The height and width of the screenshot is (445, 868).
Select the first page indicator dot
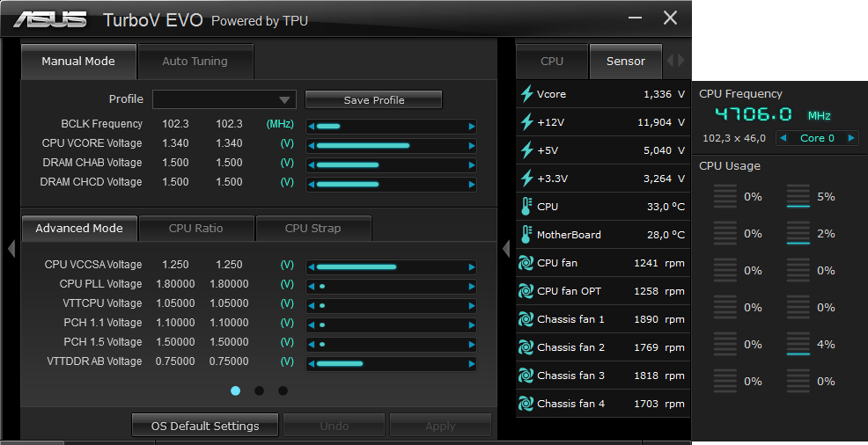(235, 390)
